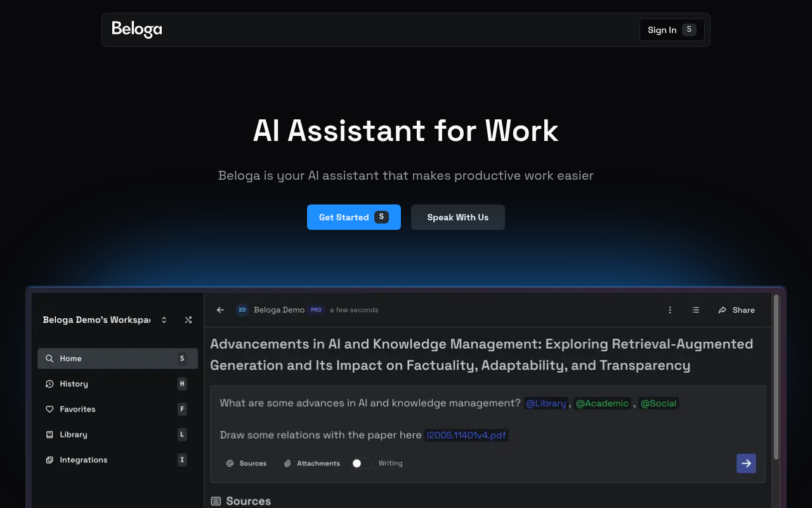
Task: Submit the prompt with the arrow button
Action: click(746, 463)
